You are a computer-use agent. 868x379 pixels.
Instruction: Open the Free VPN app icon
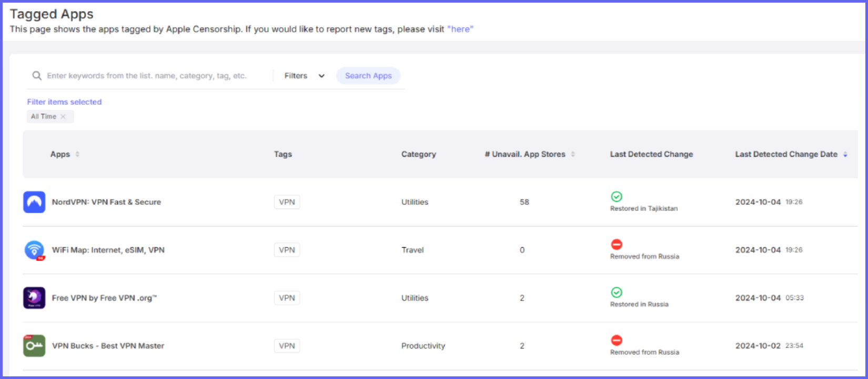(34, 298)
